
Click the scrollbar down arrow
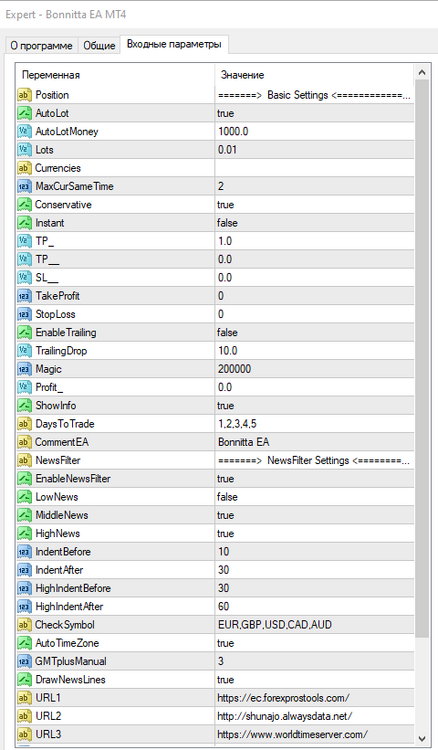click(422, 738)
